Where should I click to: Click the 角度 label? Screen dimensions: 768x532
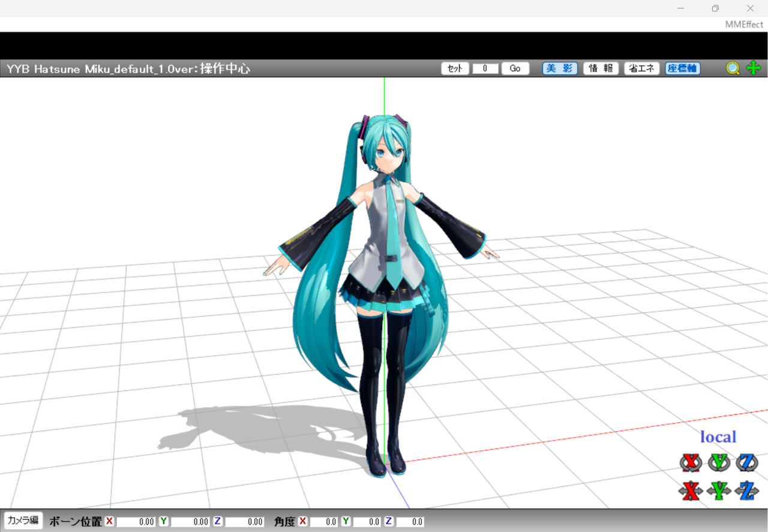click(x=285, y=522)
